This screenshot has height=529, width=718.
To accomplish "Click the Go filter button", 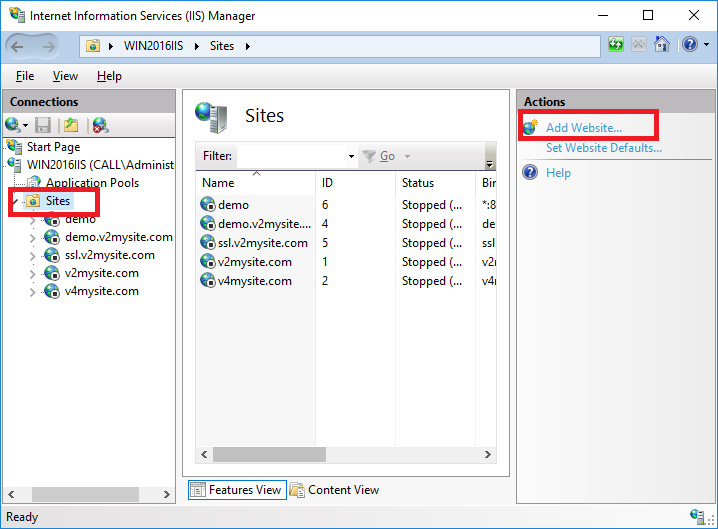I will [x=378, y=156].
